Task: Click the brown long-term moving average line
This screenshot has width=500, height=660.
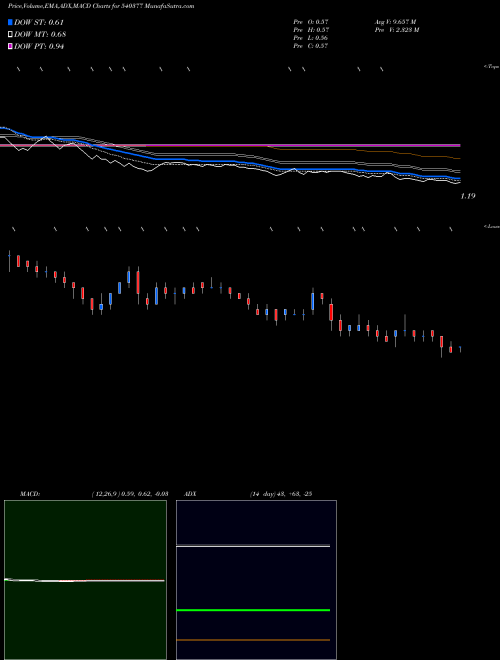Action: [x=364, y=152]
